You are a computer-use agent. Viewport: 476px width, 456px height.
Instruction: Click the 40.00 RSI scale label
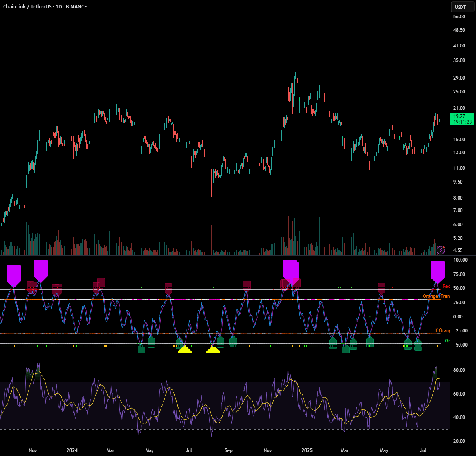click(x=459, y=417)
